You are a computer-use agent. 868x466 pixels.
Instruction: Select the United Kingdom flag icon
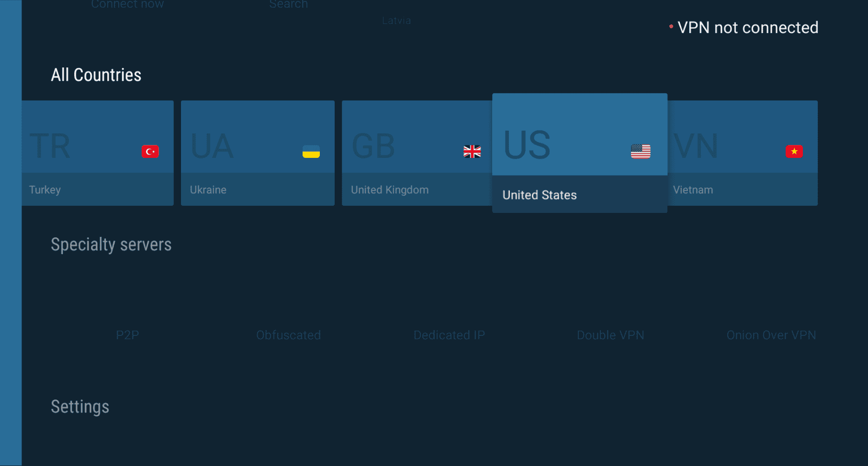point(472,152)
